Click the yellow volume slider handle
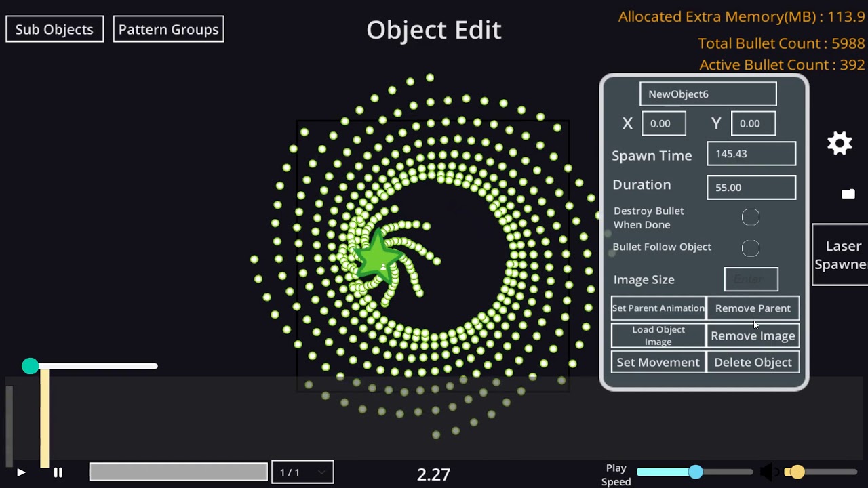Screen dimensions: 868x488 797,472
